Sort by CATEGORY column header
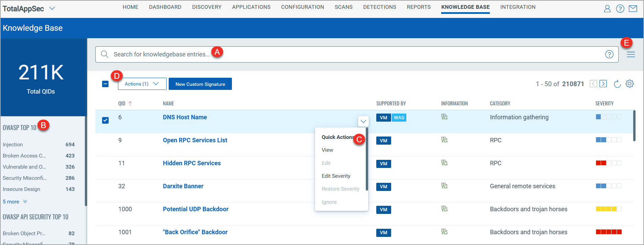 click(500, 104)
